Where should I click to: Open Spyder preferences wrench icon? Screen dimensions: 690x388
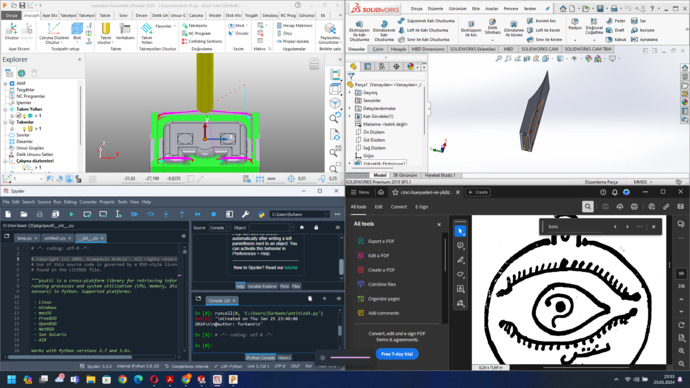(x=245, y=214)
